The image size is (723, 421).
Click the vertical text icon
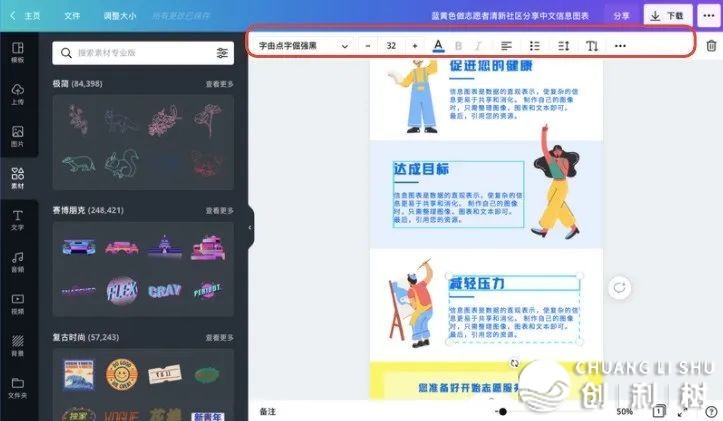pos(592,46)
